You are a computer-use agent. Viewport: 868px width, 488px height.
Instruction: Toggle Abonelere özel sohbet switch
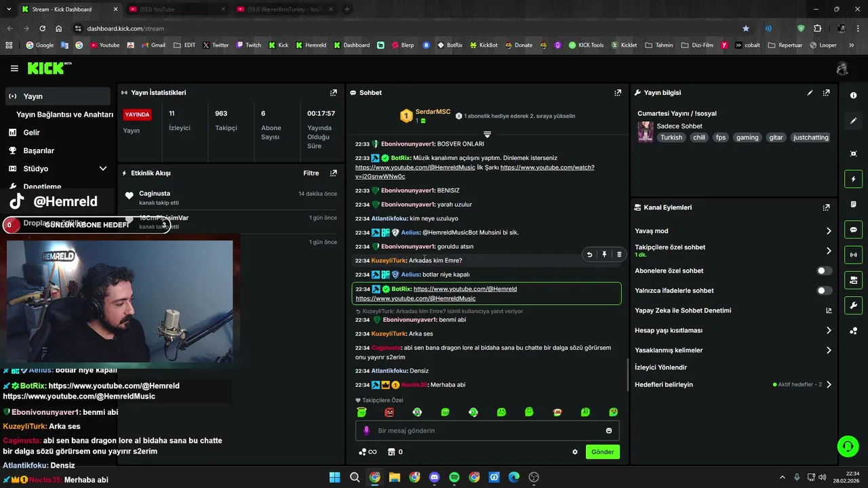[x=824, y=271]
